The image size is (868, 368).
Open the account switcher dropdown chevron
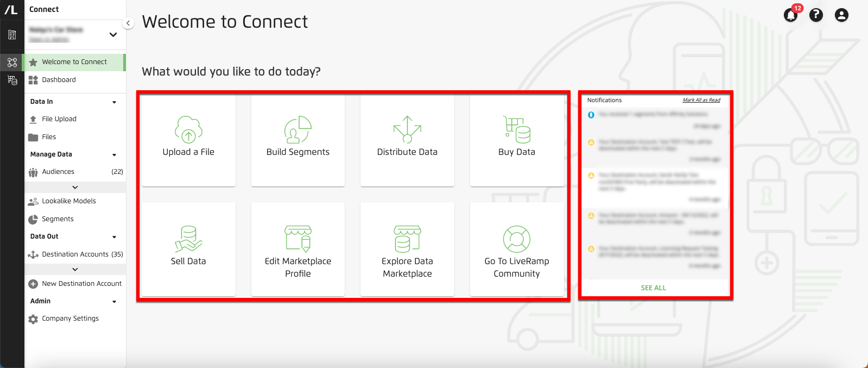point(113,35)
